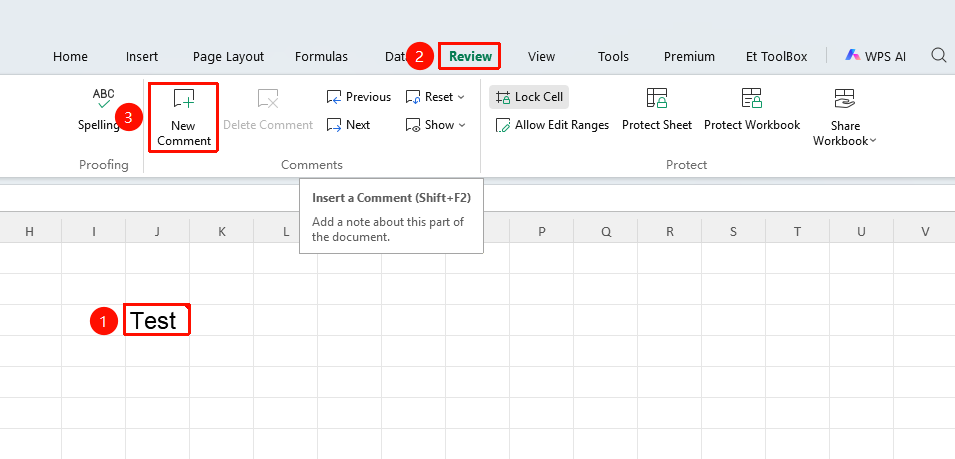This screenshot has height=459, width=955.
Task: Select the cell containing Test
Action: (x=157, y=320)
